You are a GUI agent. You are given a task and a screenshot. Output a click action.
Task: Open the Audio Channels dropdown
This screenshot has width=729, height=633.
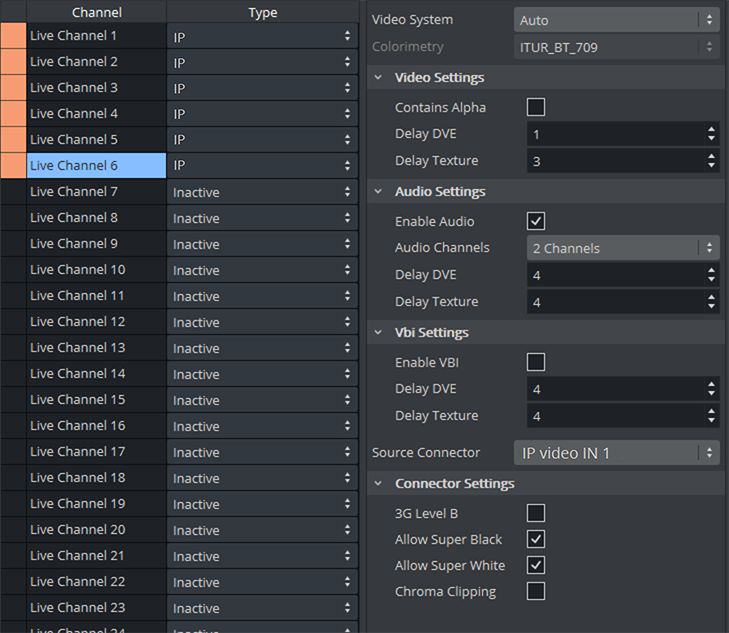click(622, 248)
